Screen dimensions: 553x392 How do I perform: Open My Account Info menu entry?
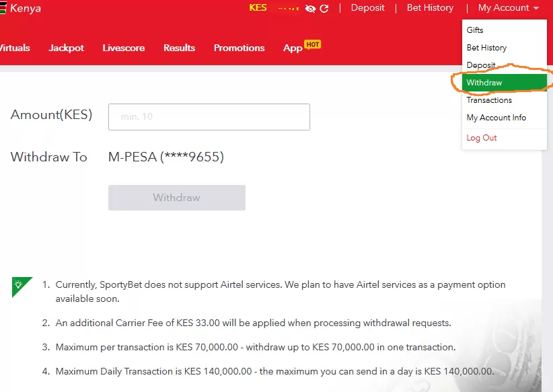(505, 118)
